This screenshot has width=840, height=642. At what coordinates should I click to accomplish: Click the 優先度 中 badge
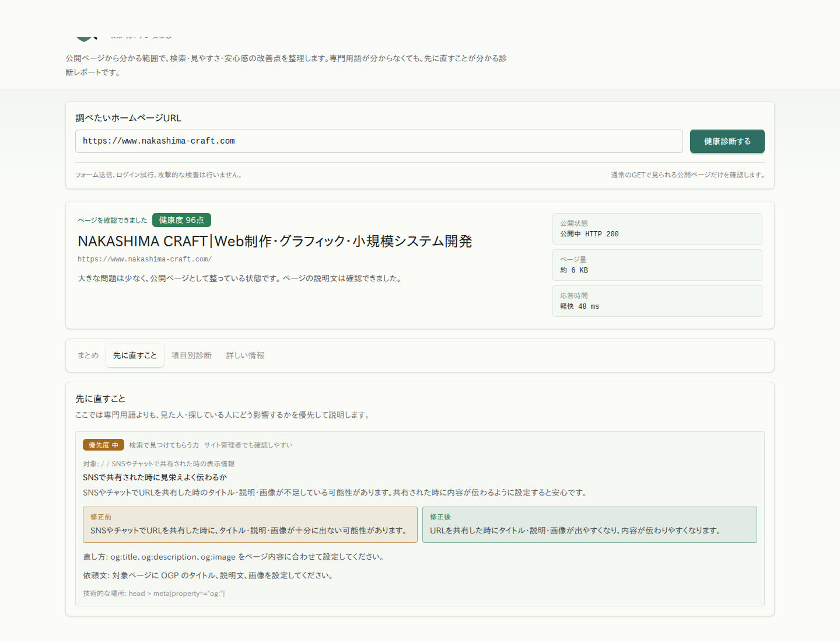point(103,445)
